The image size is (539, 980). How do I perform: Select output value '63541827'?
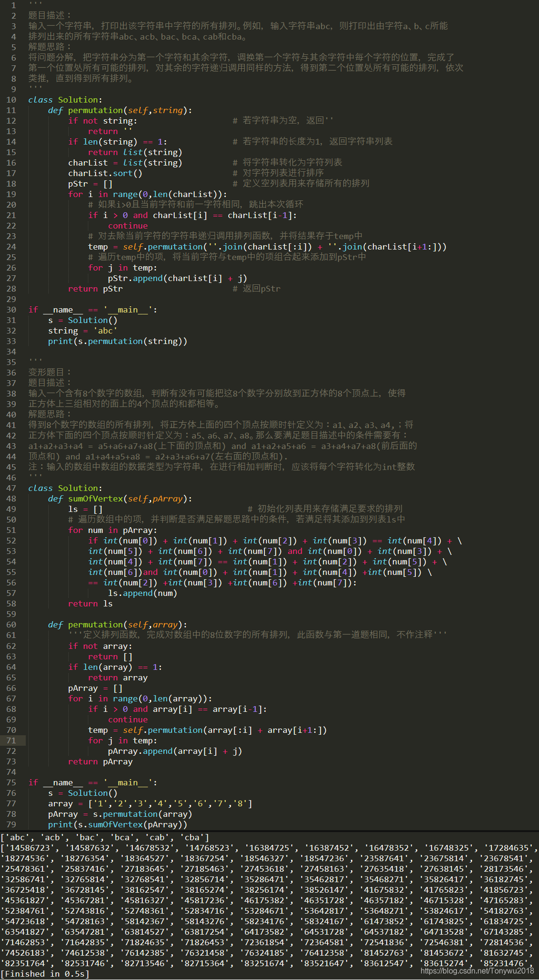pyautogui.click(x=28, y=932)
